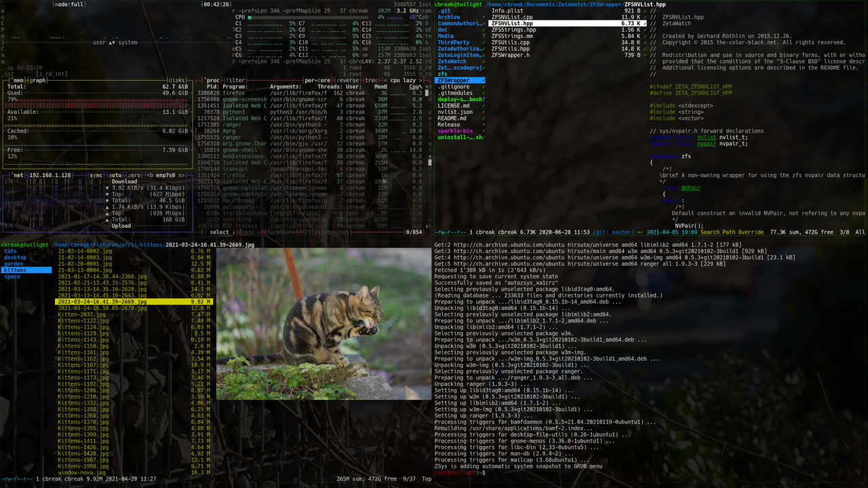The image size is (868, 488).
Task: Select Info.plist in ZFSWrapper listing
Action: (568, 11)
